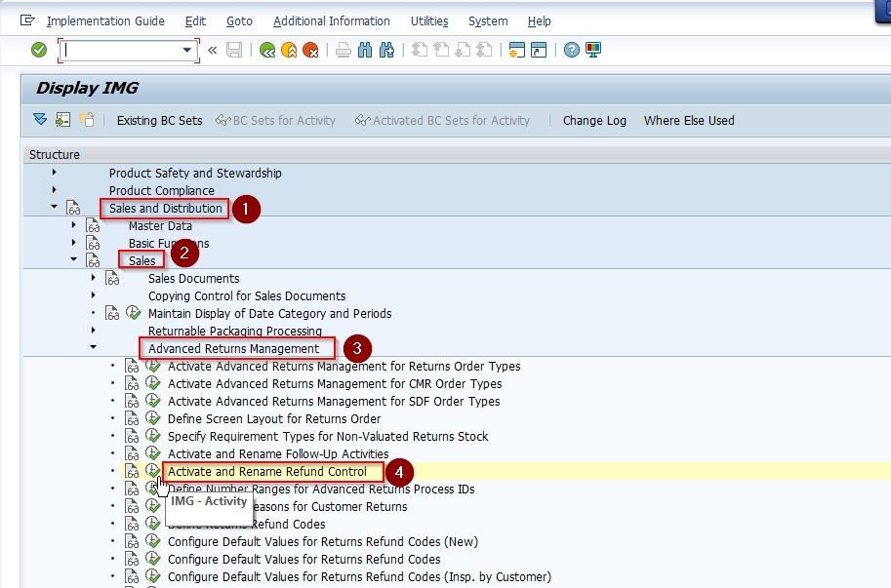Select Configure Default Values for Returns Refund Codes (Insp. by Customer)
The image size is (891, 588).
[359, 576]
